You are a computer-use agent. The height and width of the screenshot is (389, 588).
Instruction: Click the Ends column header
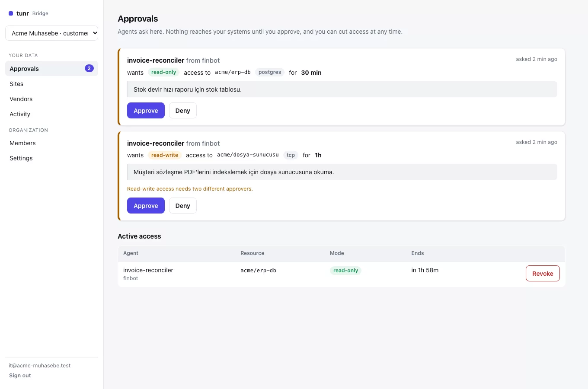(x=418, y=253)
